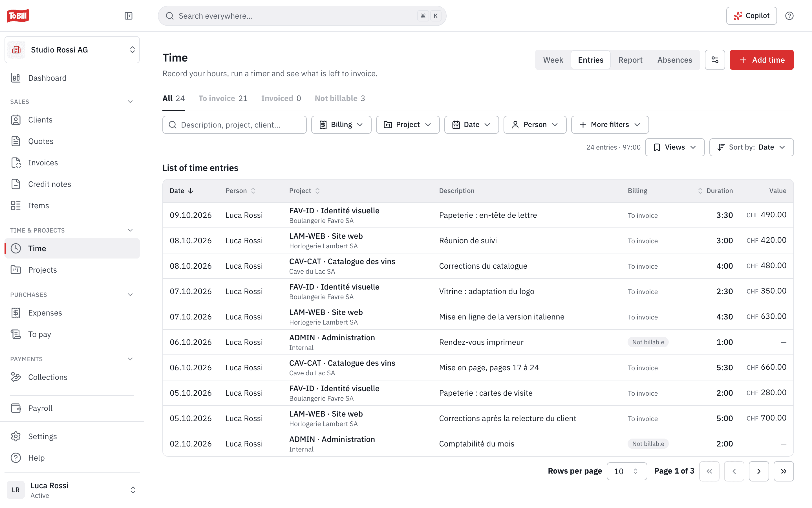This screenshot has width=812, height=508.
Task: Open To pay in the sidebar
Action: pos(72,334)
